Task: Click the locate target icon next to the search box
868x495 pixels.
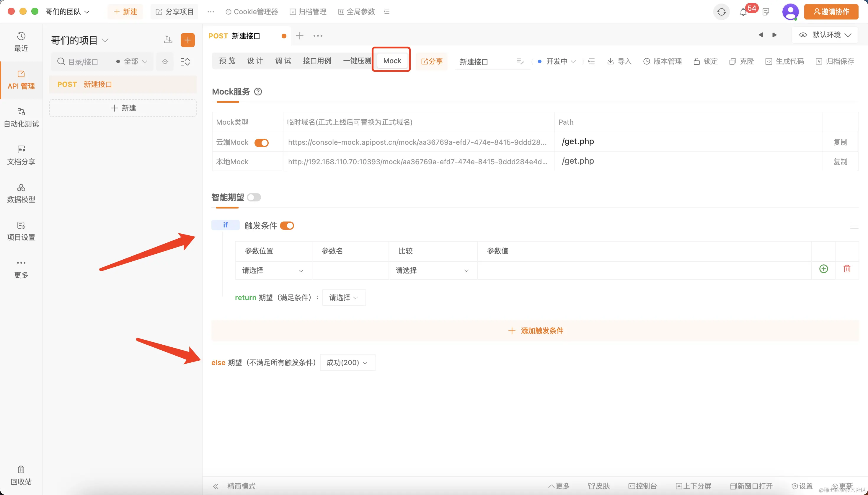Action: click(x=165, y=61)
